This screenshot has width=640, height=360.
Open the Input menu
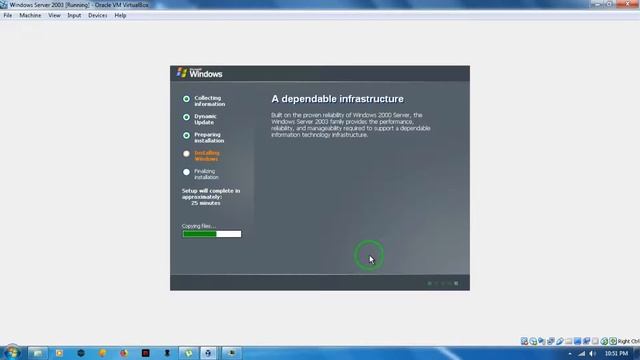[x=74, y=15]
